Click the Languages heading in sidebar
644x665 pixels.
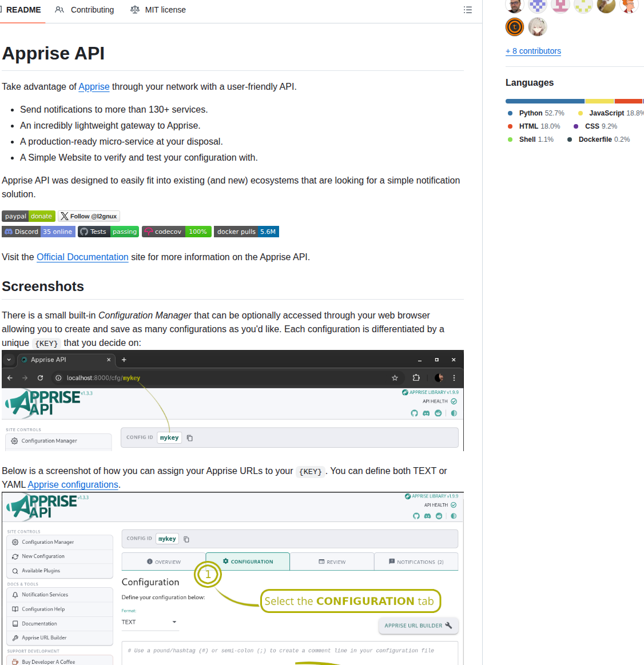[x=530, y=83]
